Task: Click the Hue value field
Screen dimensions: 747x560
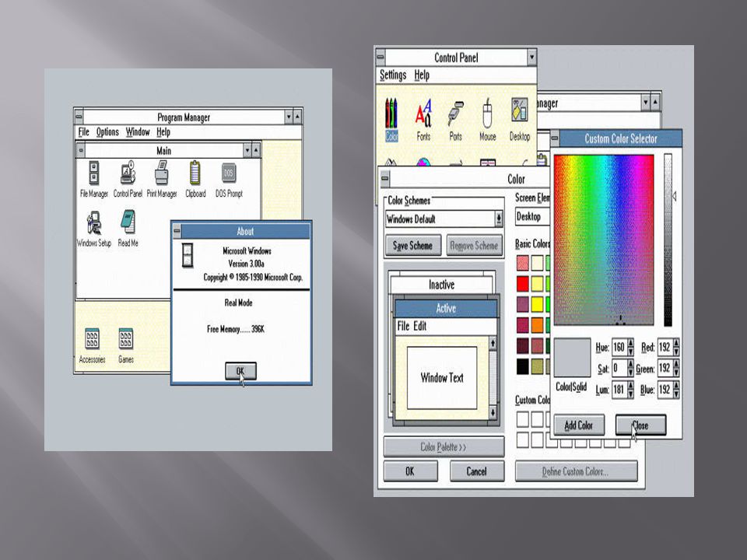Action: pyautogui.click(x=619, y=347)
